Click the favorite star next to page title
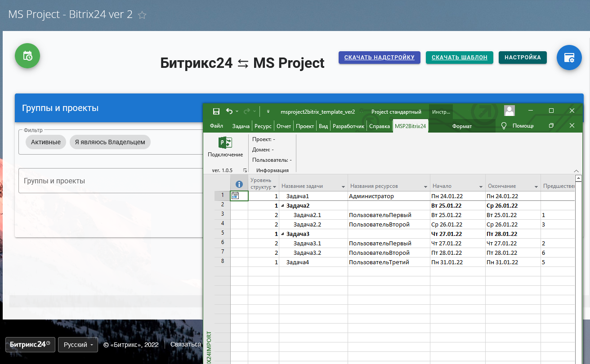This screenshot has width=590, height=364. 142,15
